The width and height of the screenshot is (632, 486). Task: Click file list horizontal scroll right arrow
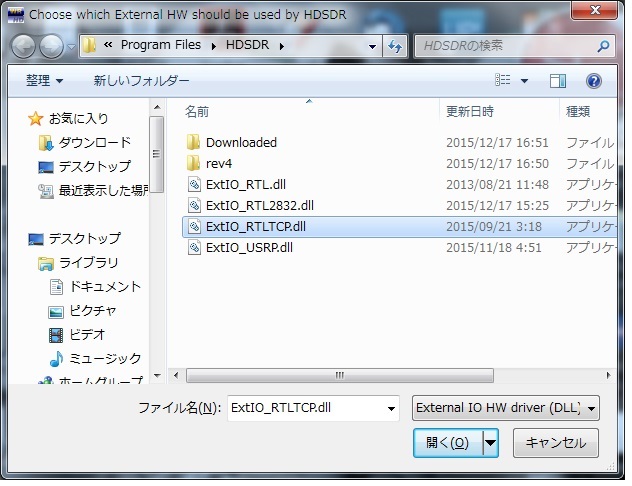click(x=608, y=375)
